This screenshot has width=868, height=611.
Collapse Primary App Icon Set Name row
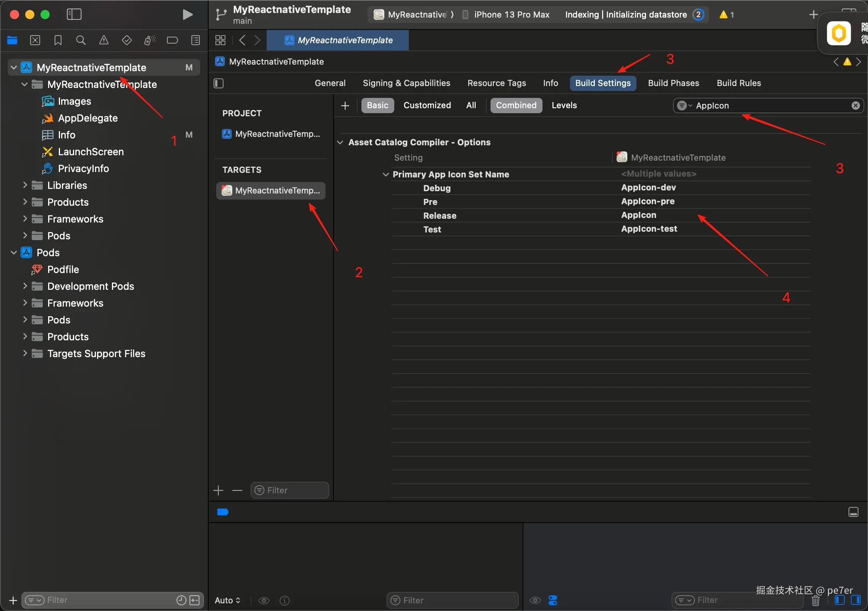(x=385, y=174)
